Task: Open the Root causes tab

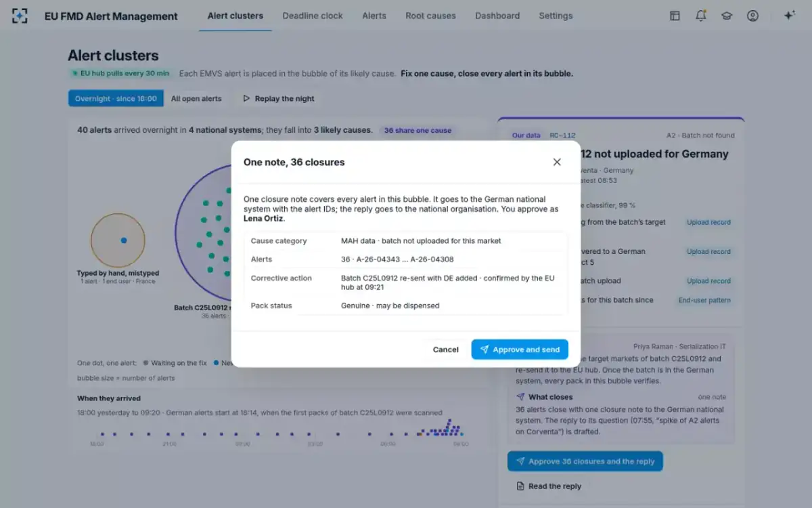Action: coord(430,16)
